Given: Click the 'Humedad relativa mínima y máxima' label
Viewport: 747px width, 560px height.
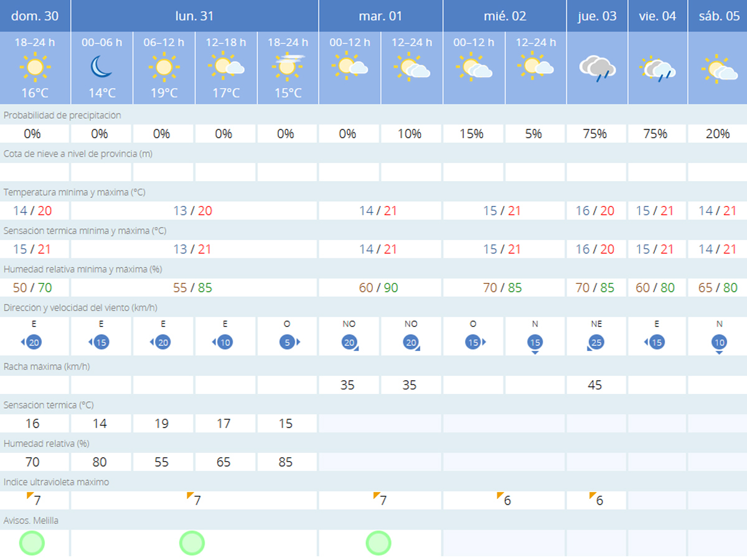Looking at the screenshot, I should coord(82,269).
